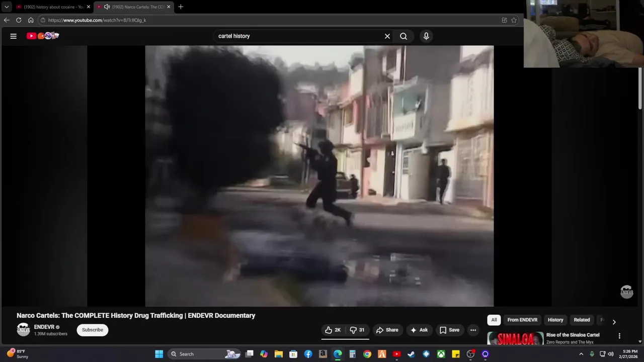Open Microsoft Store from the taskbar
644x362 pixels.
[293, 354]
